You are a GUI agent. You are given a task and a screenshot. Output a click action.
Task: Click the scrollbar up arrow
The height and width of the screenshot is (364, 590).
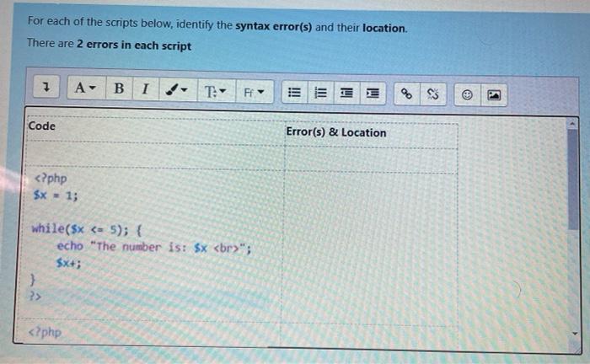pos(572,123)
